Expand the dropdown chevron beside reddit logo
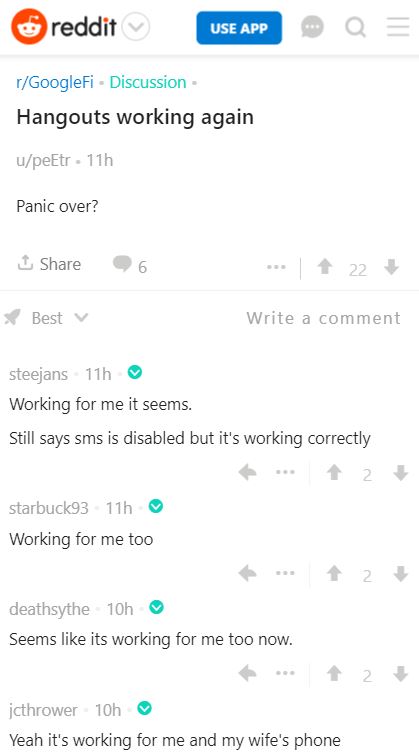The width and height of the screenshot is (419, 753). 136,27
